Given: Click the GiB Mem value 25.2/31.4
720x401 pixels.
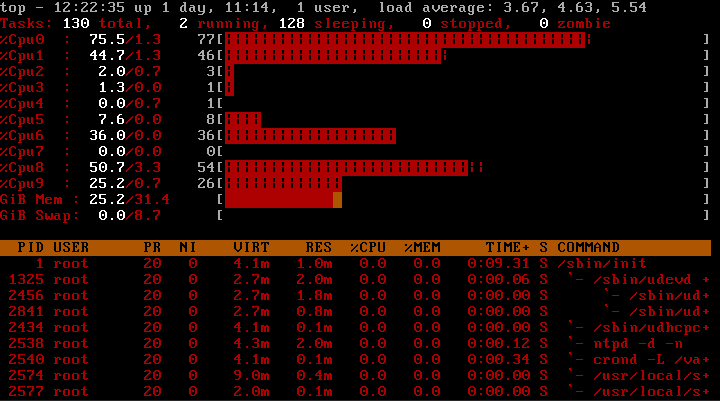Looking at the screenshot, I should [x=129, y=200].
